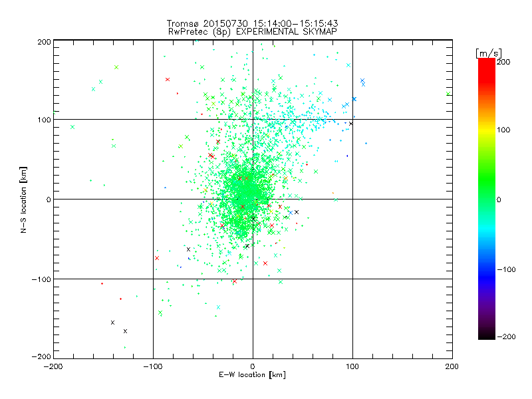Click the title line 'Tromsø 20150730 15:14:00-15:15:43'
Viewport: 532px width, 399px height.
pyautogui.click(x=252, y=23)
